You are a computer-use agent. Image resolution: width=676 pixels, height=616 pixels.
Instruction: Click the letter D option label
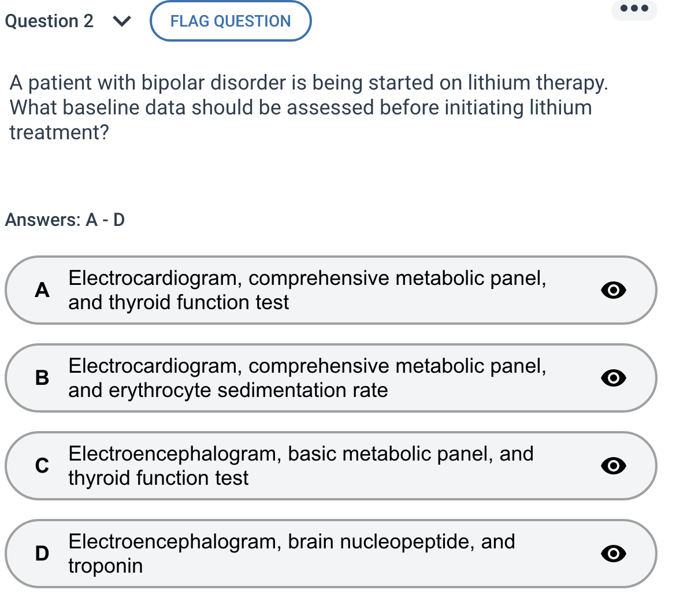tap(42, 554)
